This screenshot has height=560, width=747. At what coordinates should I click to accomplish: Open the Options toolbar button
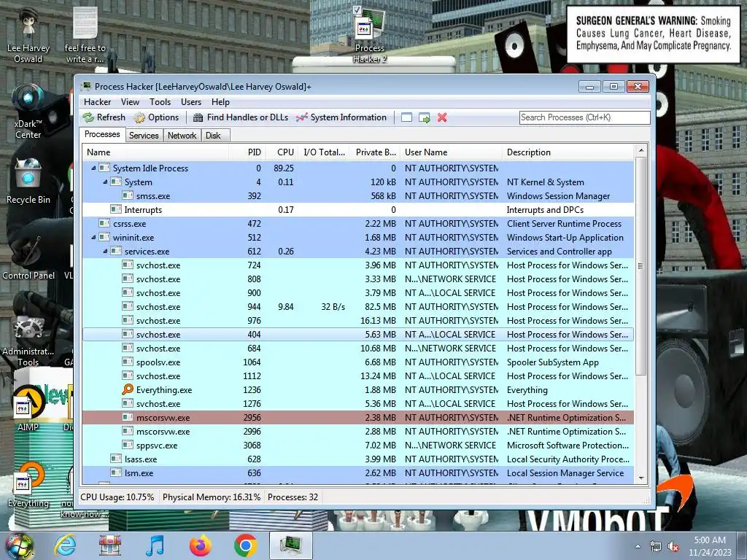tap(156, 117)
